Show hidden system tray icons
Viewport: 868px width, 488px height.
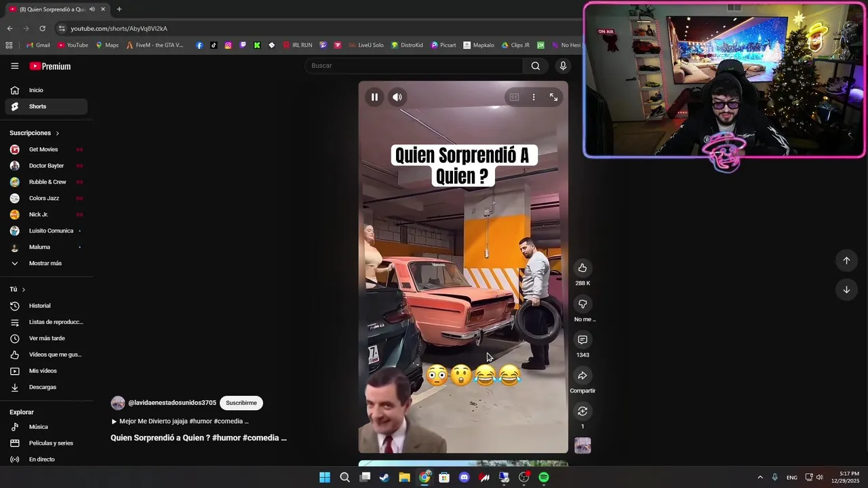coord(760,477)
